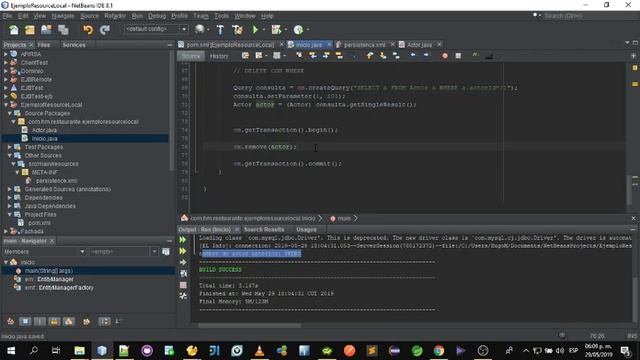Expand the APIRSA project node
Viewport: 640px width, 360px height.
[6, 54]
